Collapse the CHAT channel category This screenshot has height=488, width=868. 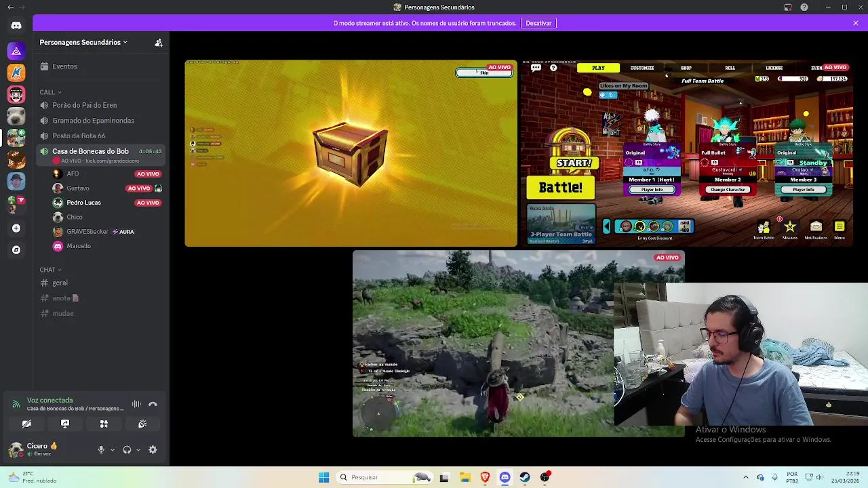[50, 270]
